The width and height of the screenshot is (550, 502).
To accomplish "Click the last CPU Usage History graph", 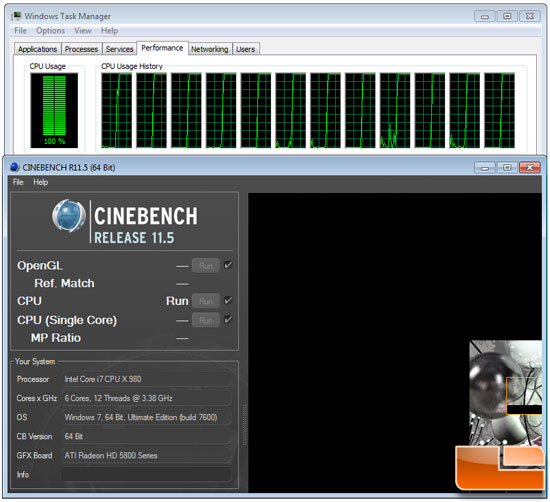I will pyautogui.click(x=499, y=110).
